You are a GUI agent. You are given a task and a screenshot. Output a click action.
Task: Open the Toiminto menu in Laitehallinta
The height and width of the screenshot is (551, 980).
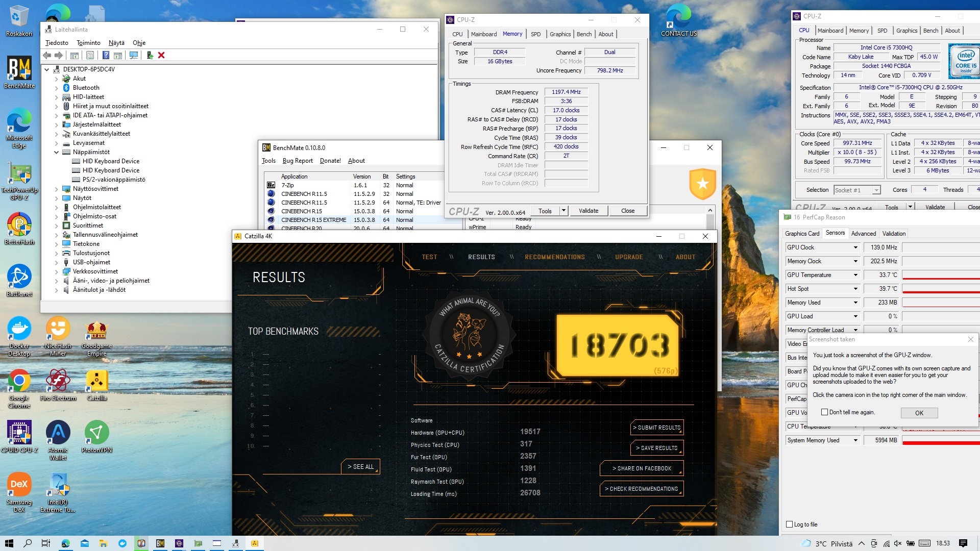click(88, 43)
